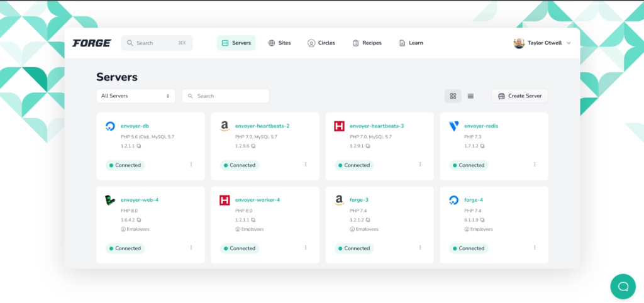Screen dimensions: 644x303
Task: Click DigitalOcean icon on forge-4 card
Action: tap(454, 201)
